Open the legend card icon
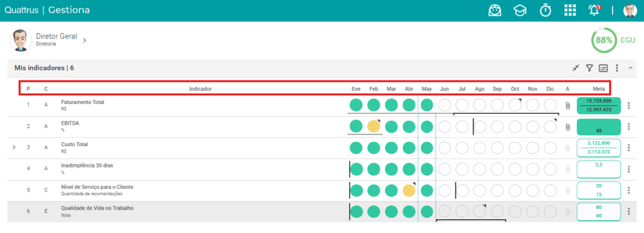 point(603,68)
